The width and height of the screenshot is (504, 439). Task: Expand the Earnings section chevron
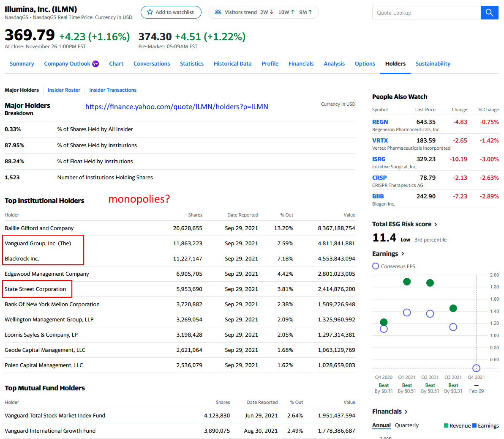(x=403, y=254)
